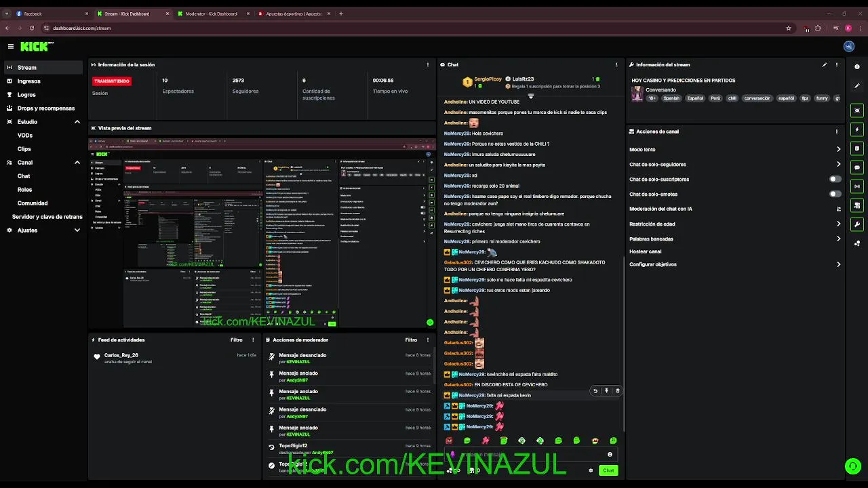Click Hostear canal action

coord(646,251)
